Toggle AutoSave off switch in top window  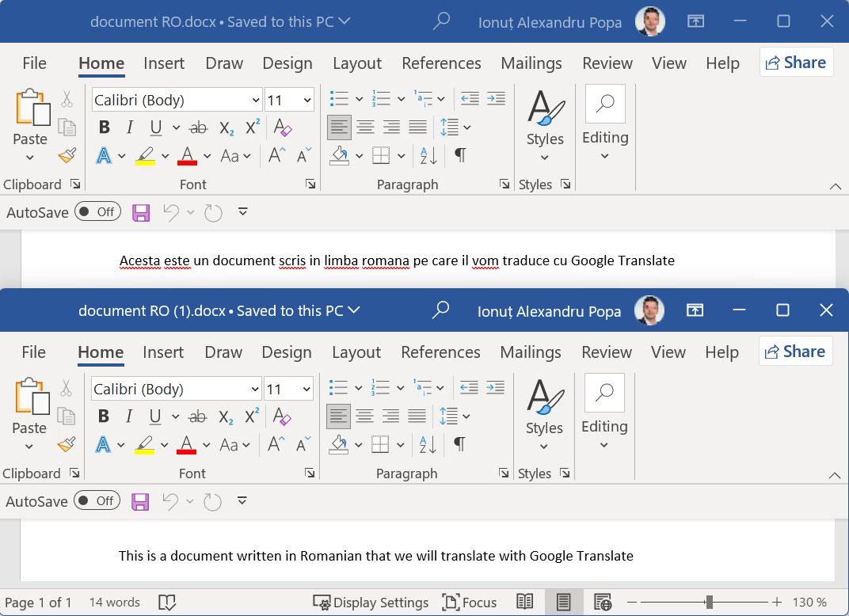click(97, 211)
